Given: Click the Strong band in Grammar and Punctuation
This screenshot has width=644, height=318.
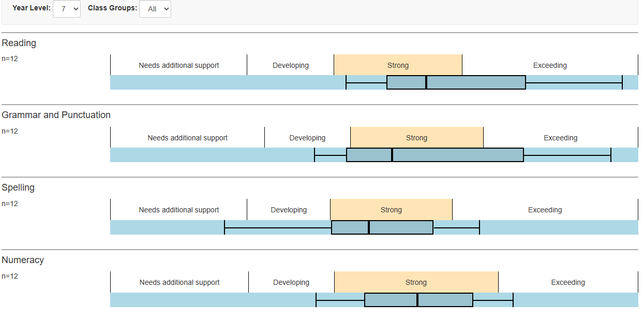Looking at the screenshot, I should [417, 137].
